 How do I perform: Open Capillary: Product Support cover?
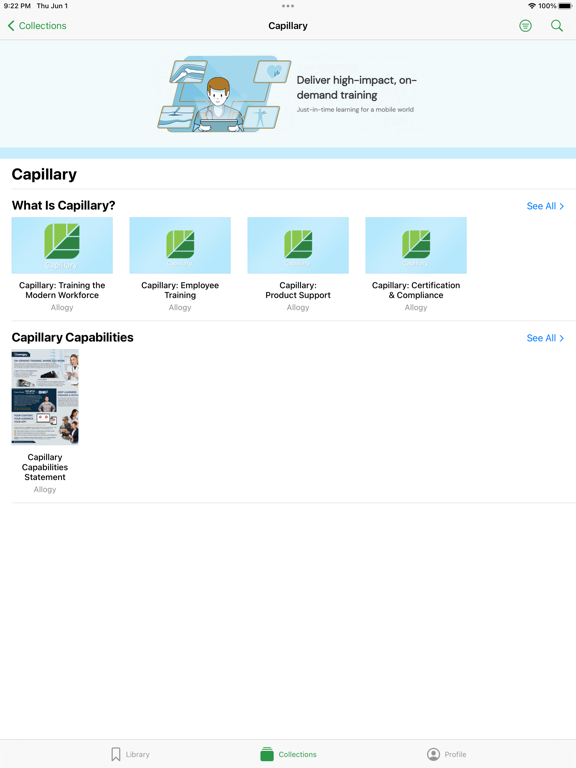click(x=298, y=245)
